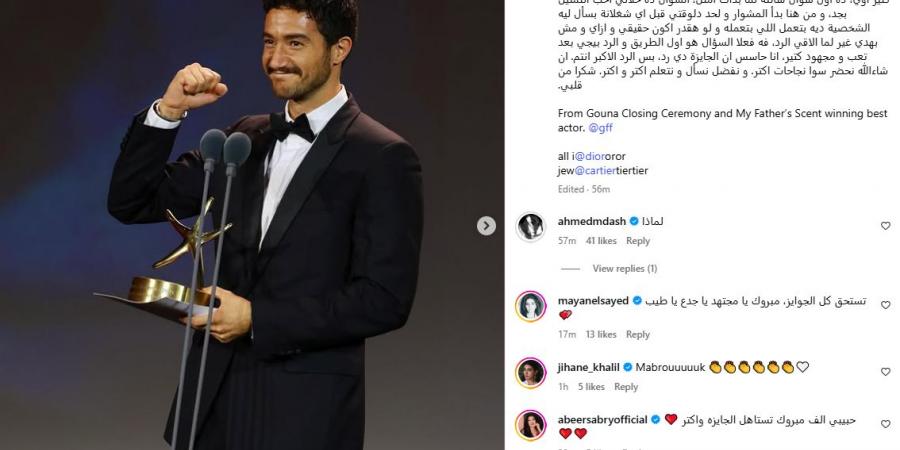Go to next photo with carousel arrow
The width and height of the screenshot is (900, 450).
tap(486, 226)
